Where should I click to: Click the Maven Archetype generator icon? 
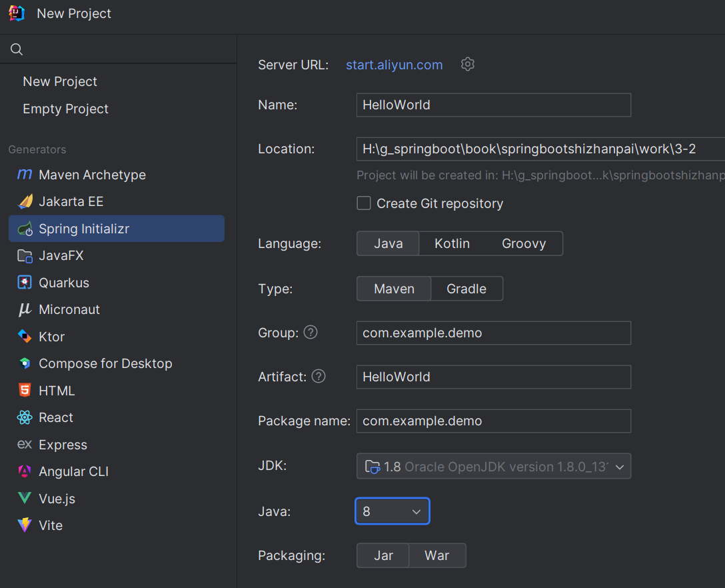[x=25, y=175]
